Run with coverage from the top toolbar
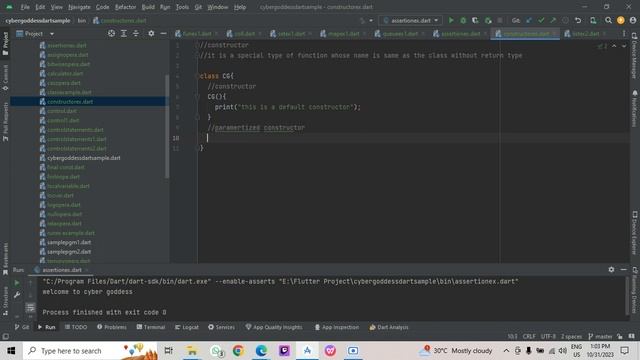The width and height of the screenshot is (640, 360). pos(475,20)
